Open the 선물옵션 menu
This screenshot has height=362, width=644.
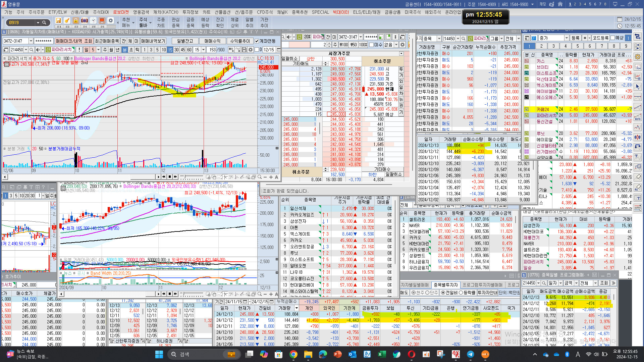click(x=223, y=12)
